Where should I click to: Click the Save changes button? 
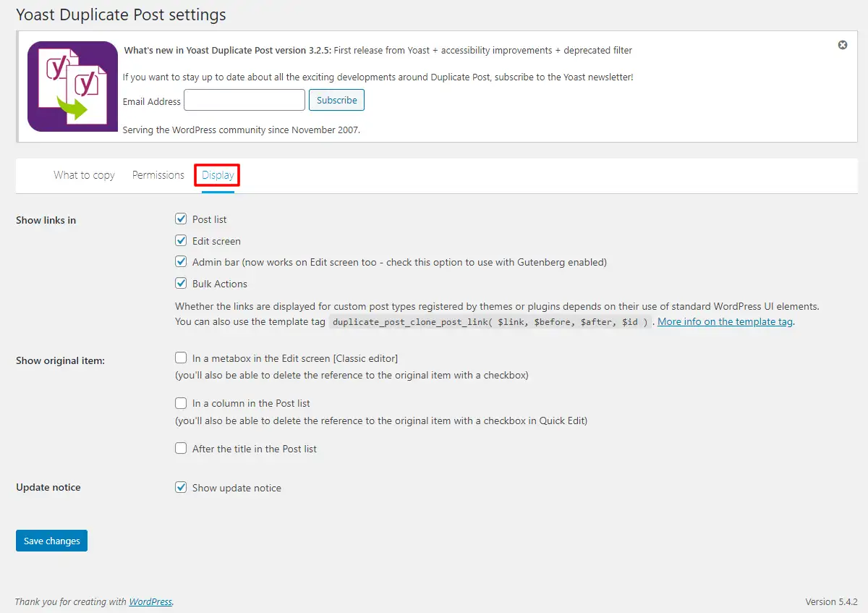click(x=51, y=541)
